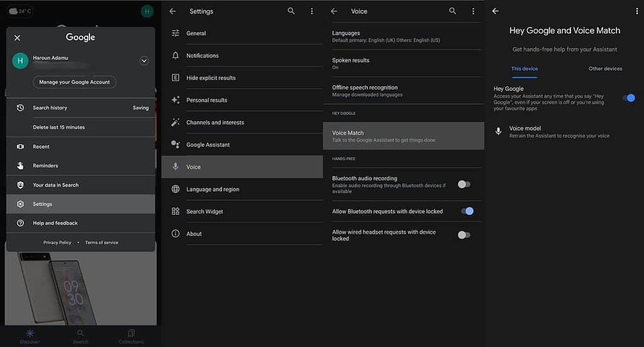Image resolution: width=644 pixels, height=347 pixels.
Task: Select the This device tab
Action: [x=524, y=69]
